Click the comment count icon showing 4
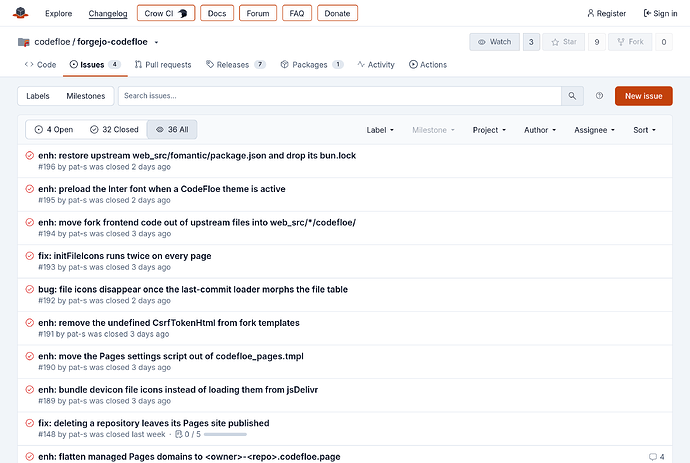The width and height of the screenshot is (690, 463). tap(653, 457)
